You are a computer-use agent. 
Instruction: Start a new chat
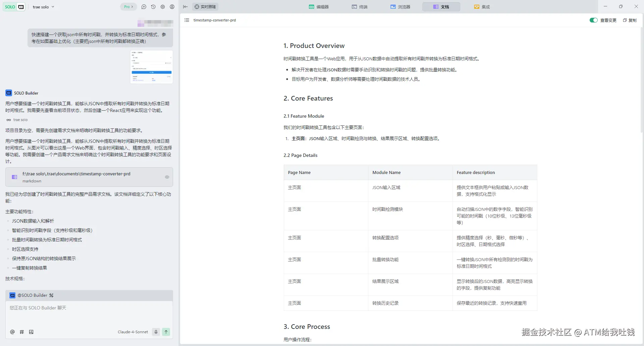pos(144,7)
